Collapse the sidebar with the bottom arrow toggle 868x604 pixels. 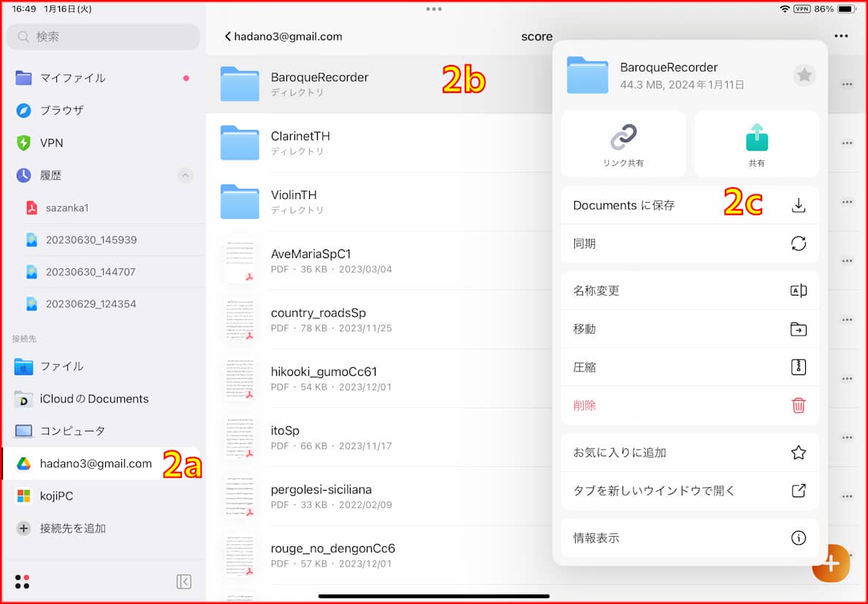[x=184, y=581]
